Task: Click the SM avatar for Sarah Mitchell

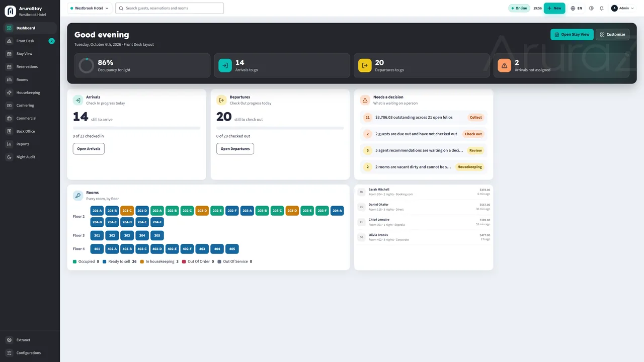Action: point(361,192)
